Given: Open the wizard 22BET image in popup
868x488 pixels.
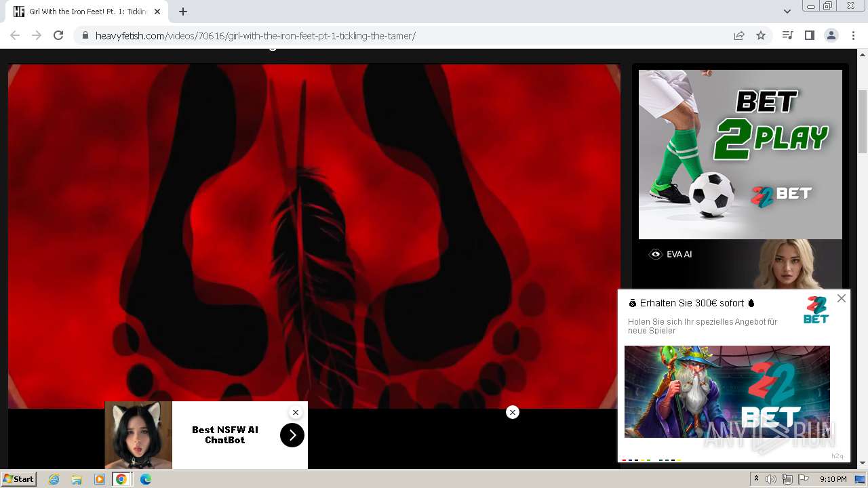Looking at the screenshot, I should point(727,392).
